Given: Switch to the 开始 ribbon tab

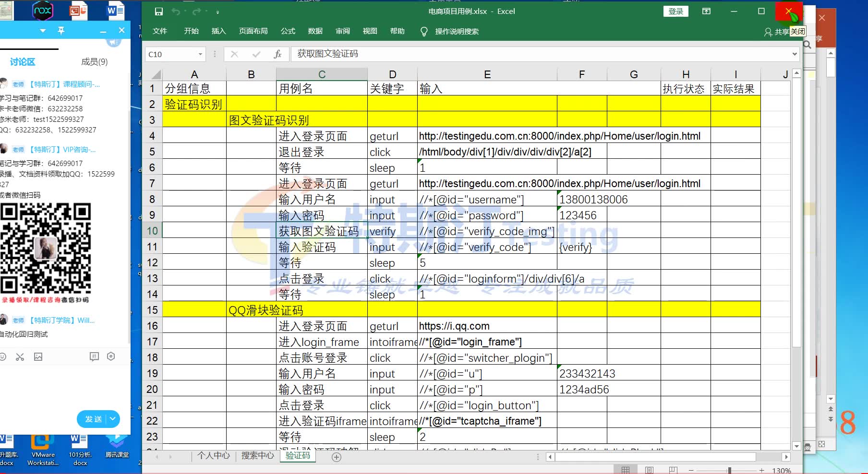Looking at the screenshot, I should (191, 31).
